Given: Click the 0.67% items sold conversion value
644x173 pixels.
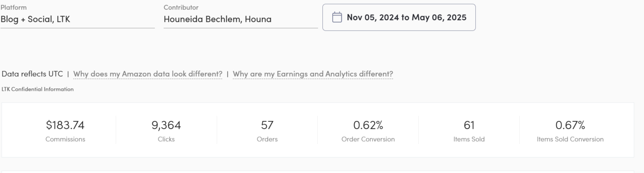Looking at the screenshot, I should [x=570, y=125].
